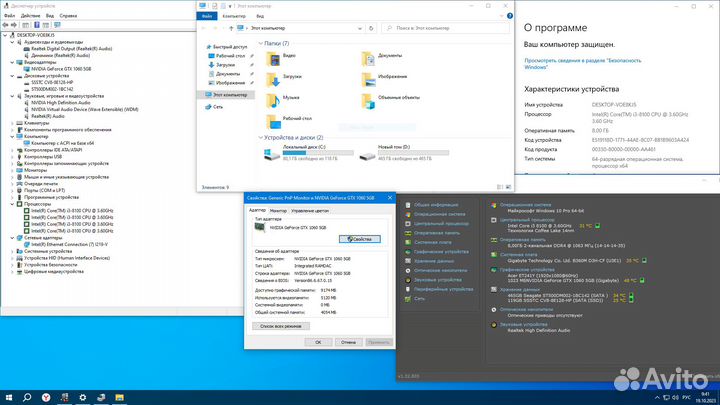720x405 pixels.
Task: Click Refresh icon beside Explorer address bar
Action: click(x=371, y=28)
